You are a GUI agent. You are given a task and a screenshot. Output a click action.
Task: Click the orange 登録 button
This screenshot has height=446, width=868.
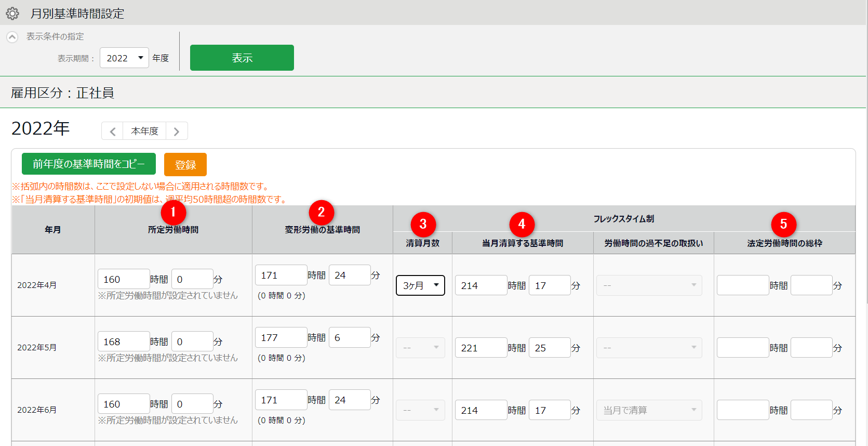click(x=185, y=165)
